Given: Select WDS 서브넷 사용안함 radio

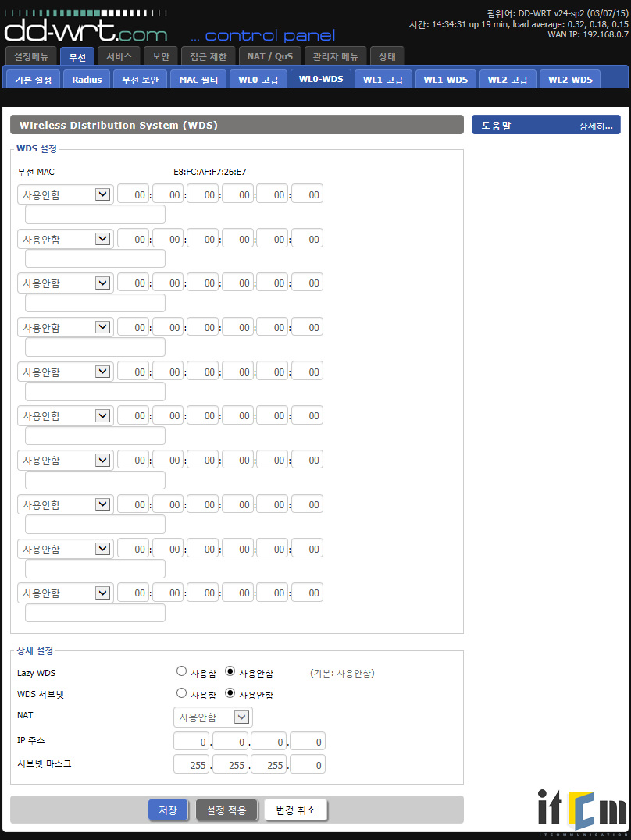Looking at the screenshot, I should (x=230, y=693).
